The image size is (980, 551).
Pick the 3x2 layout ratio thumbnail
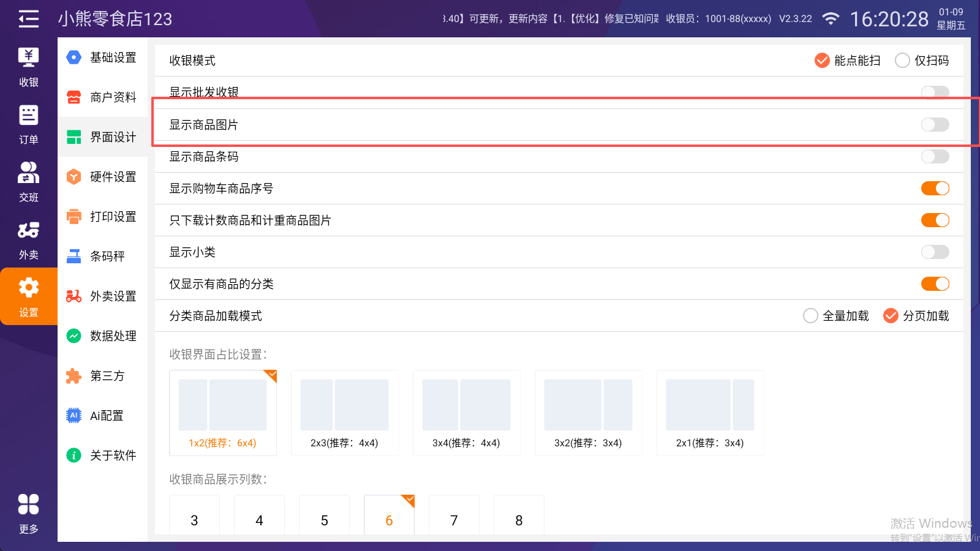pos(588,412)
